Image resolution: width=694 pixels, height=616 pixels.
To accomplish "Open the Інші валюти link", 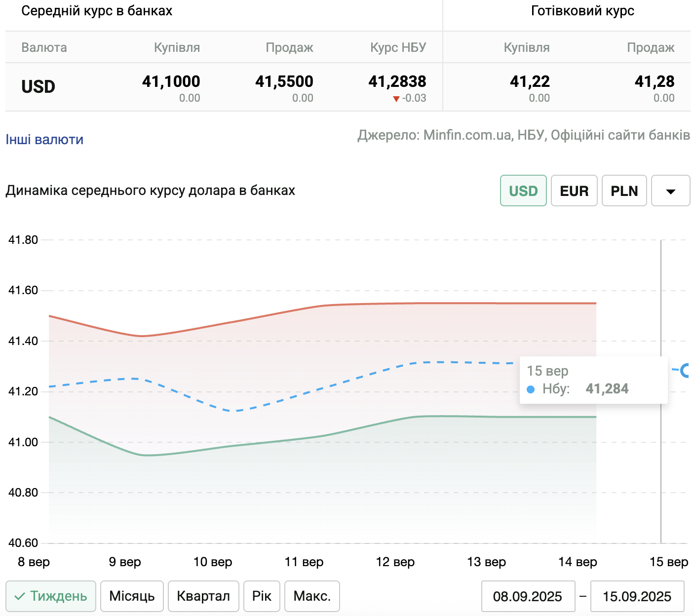I will (x=44, y=140).
